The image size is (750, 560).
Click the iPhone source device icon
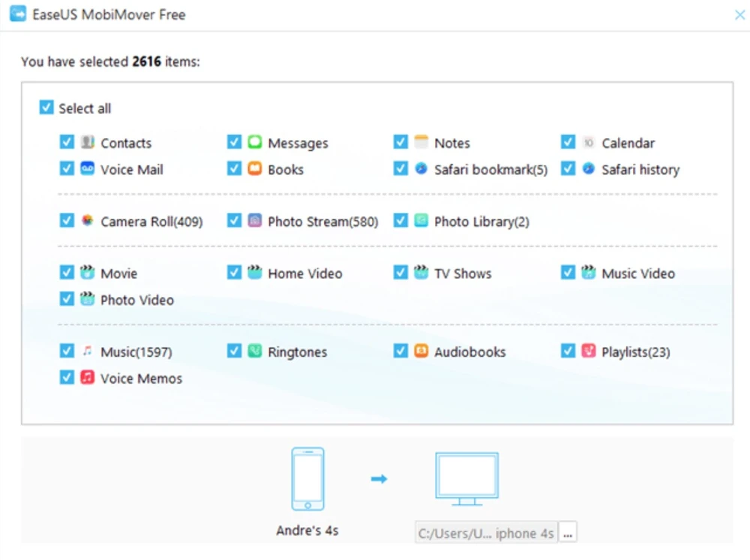(x=307, y=479)
